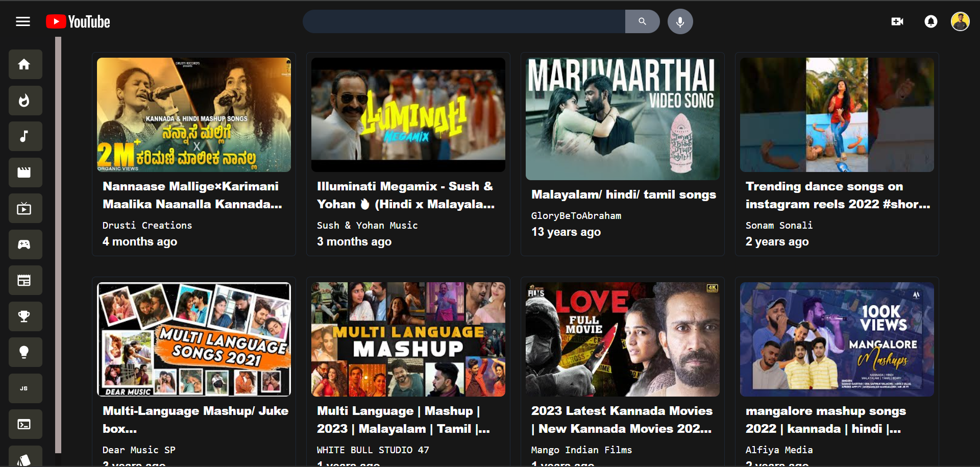This screenshot has height=467, width=980.
Task: Open the News section in sidebar
Action: point(25,280)
